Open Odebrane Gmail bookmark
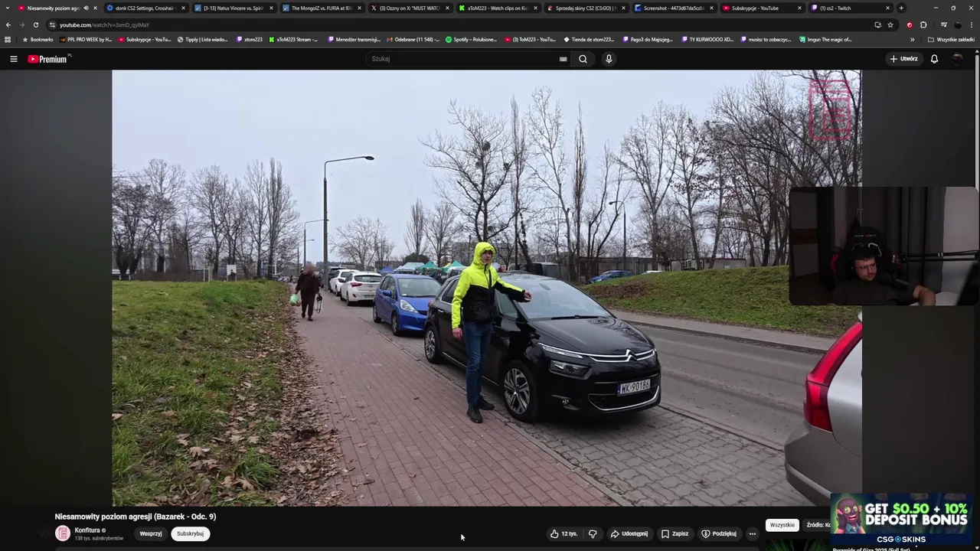Viewport: 980px width, 551px height. pos(413,39)
